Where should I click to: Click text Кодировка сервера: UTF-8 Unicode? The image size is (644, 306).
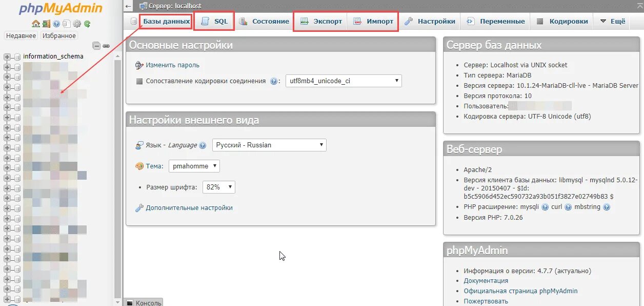tap(527, 117)
